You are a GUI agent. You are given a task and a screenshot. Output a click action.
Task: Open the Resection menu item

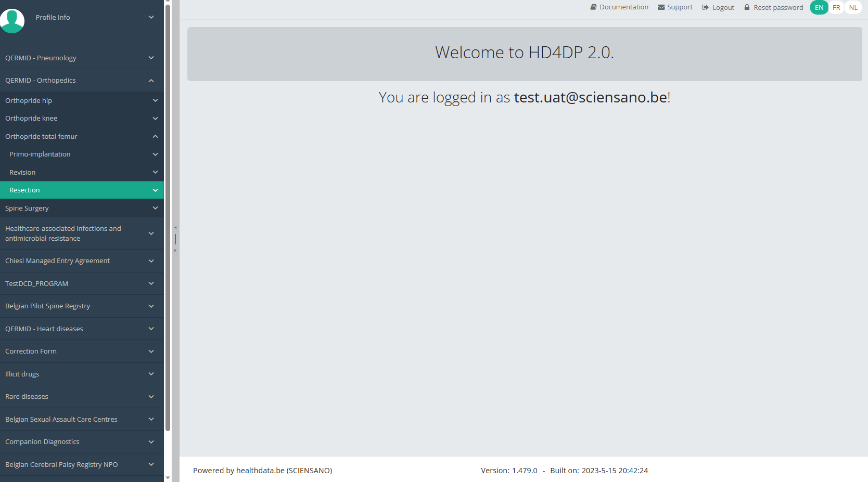24,190
